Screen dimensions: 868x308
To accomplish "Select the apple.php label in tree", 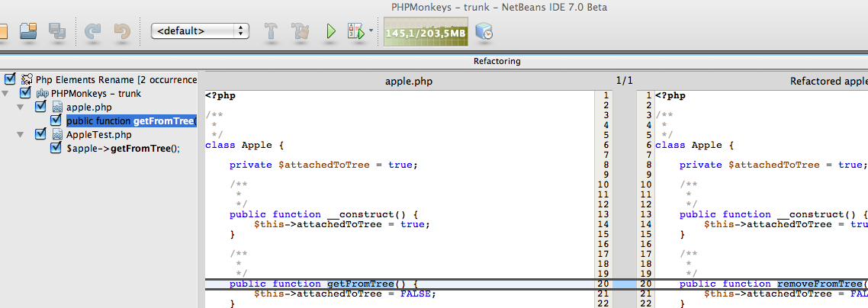I will pos(88,107).
